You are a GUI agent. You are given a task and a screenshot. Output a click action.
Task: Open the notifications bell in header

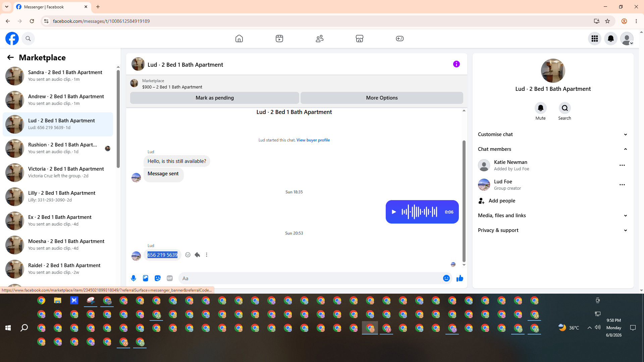coord(611,39)
